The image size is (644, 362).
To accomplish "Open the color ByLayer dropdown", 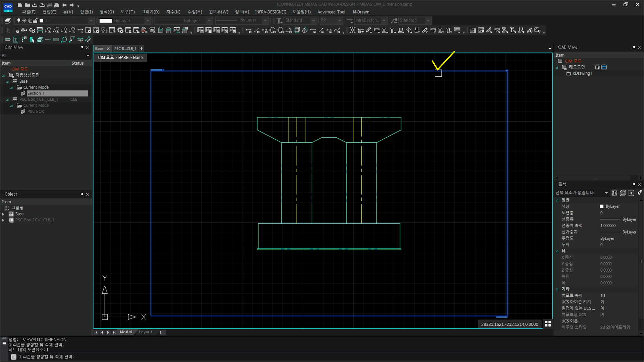I will pyautogui.click(x=148, y=21).
